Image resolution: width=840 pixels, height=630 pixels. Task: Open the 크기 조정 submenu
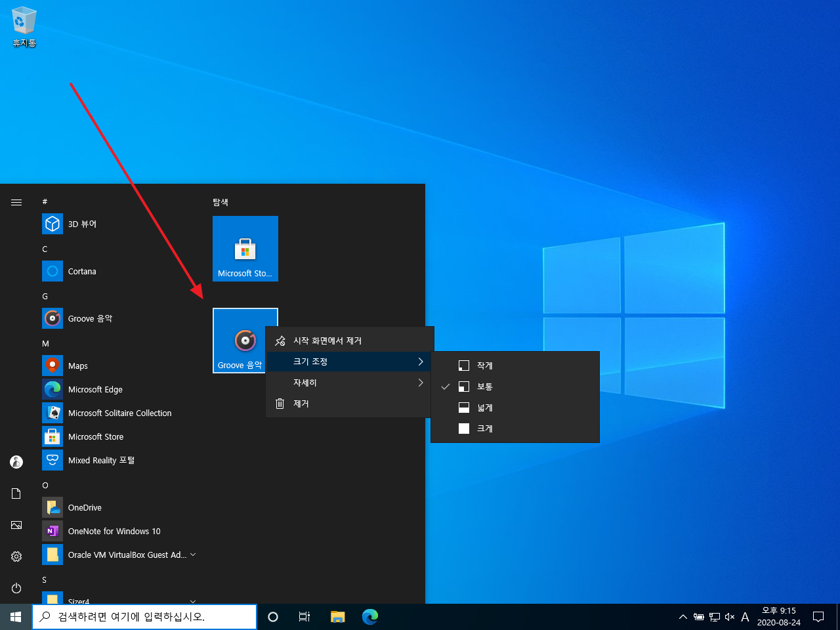tap(349, 362)
